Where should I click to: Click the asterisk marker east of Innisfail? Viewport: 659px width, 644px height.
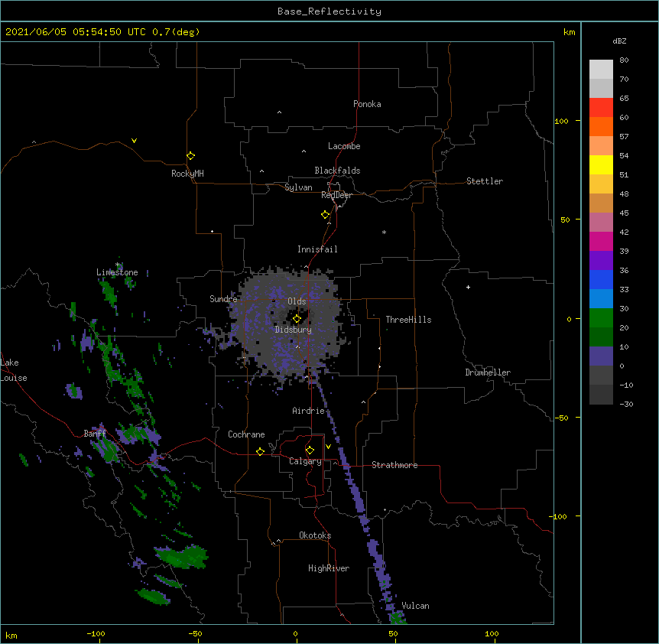point(384,232)
